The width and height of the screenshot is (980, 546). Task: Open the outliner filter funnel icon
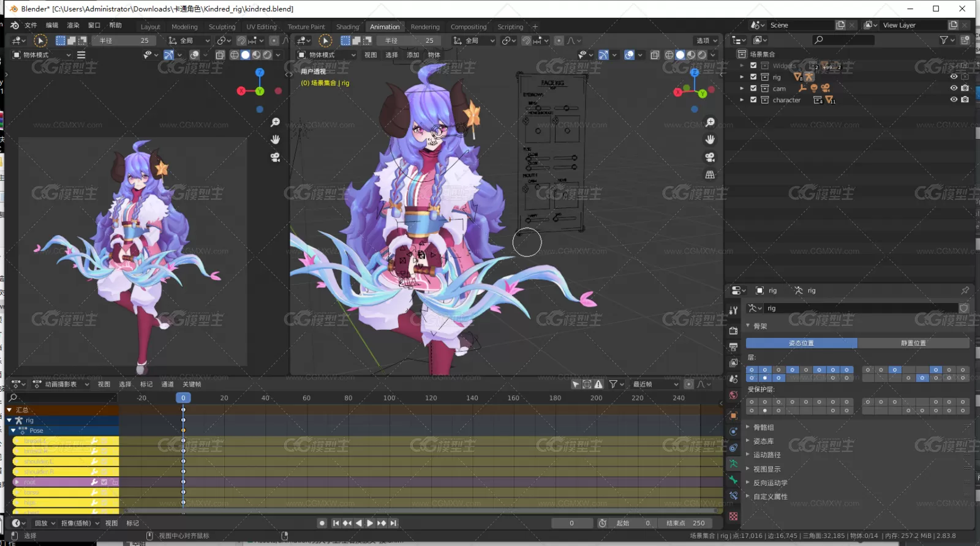click(944, 40)
